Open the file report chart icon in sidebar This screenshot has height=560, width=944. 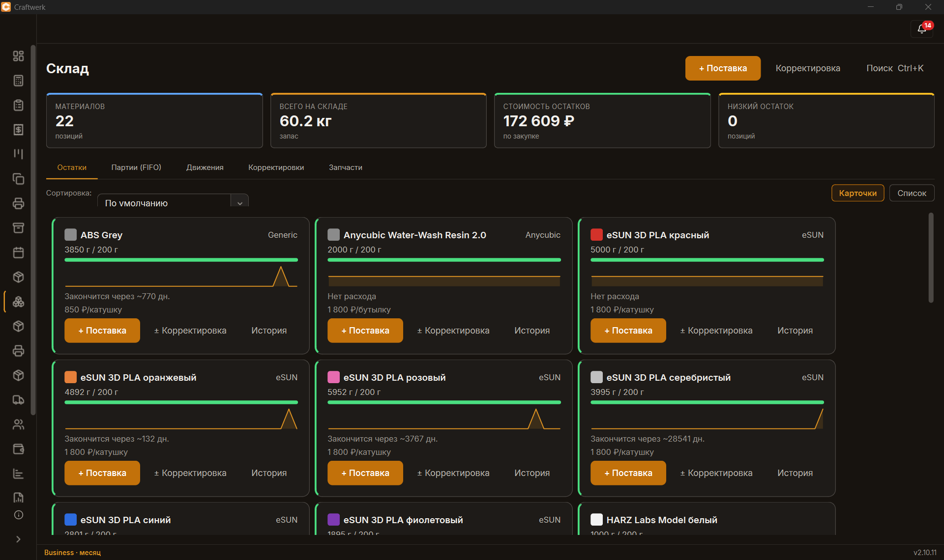(x=18, y=498)
